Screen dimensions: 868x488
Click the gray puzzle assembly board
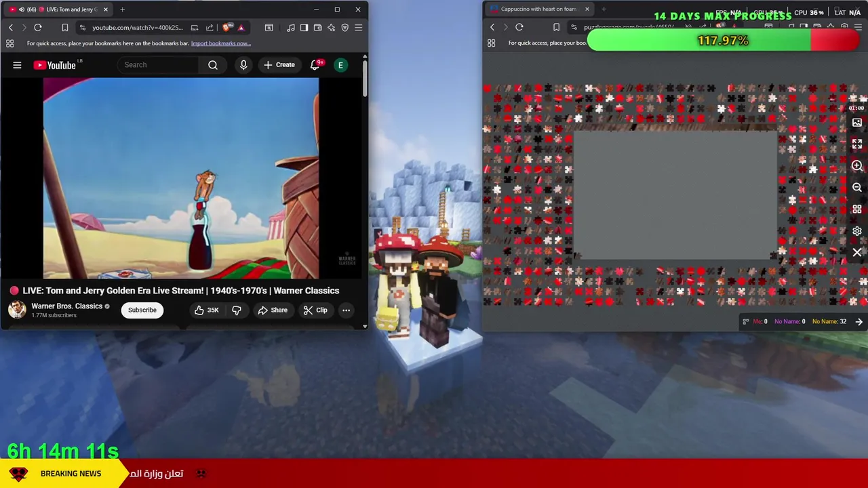point(675,195)
